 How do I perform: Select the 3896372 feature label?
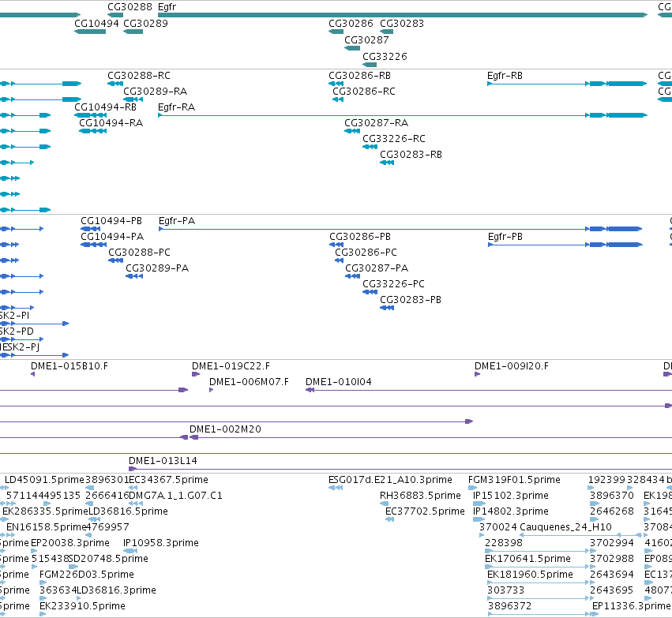click(509, 606)
